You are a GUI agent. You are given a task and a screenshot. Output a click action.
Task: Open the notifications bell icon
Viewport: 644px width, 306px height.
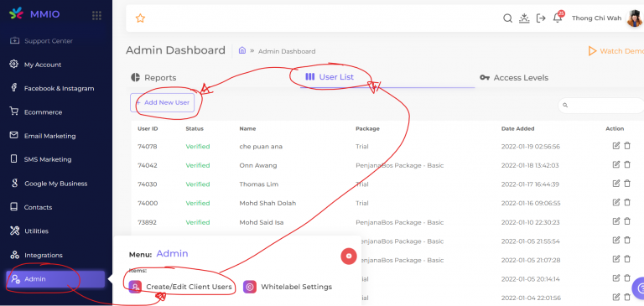tap(558, 18)
